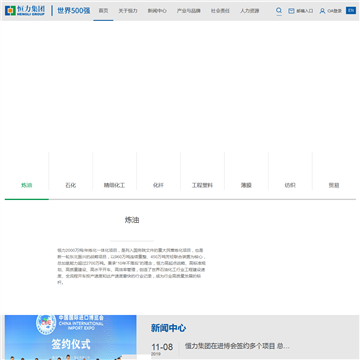This screenshot has width=360, height=360.
Task: Select the 炼油 industry tab
Action: pos(27,185)
